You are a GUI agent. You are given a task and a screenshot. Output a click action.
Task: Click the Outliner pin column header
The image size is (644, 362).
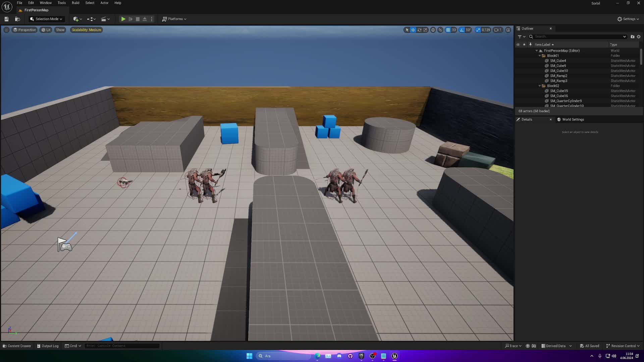click(x=530, y=45)
